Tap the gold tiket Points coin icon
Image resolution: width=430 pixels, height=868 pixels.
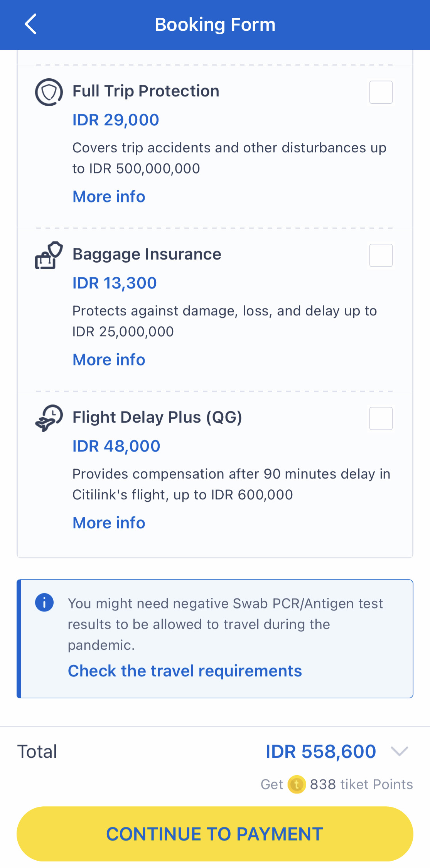point(297,784)
